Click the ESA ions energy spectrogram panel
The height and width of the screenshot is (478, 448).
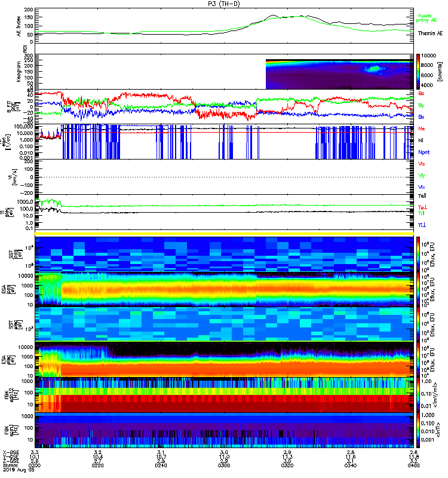(x=224, y=290)
